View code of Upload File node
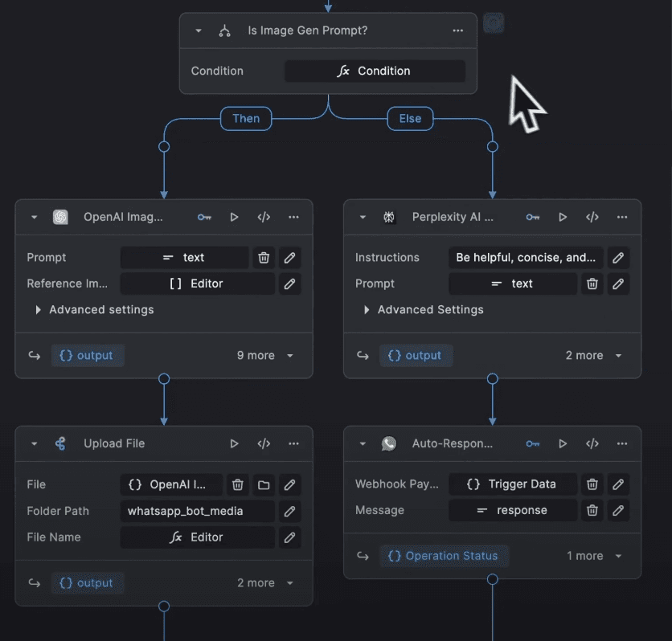Image resolution: width=672 pixels, height=641 pixels. click(x=264, y=443)
